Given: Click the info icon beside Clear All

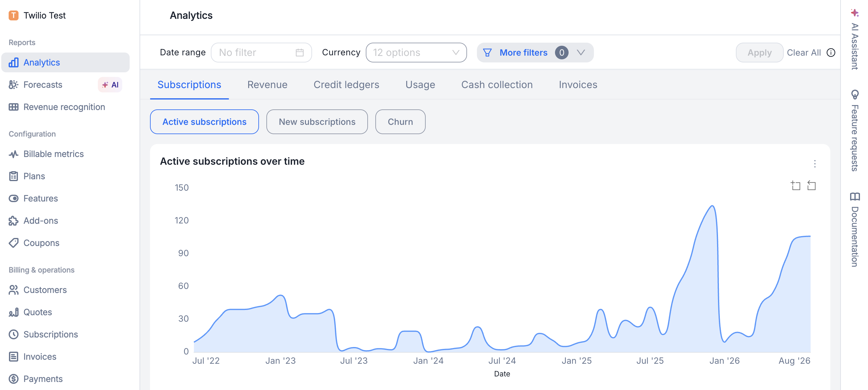Looking at the screenshot, I should (x=831, y=53).
